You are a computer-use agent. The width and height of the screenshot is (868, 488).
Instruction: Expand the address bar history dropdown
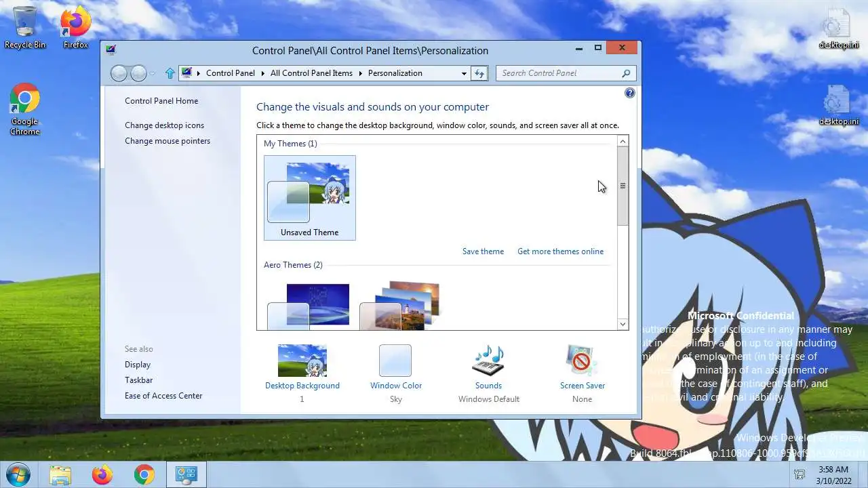pyautogui.click(x=465, y=73)
